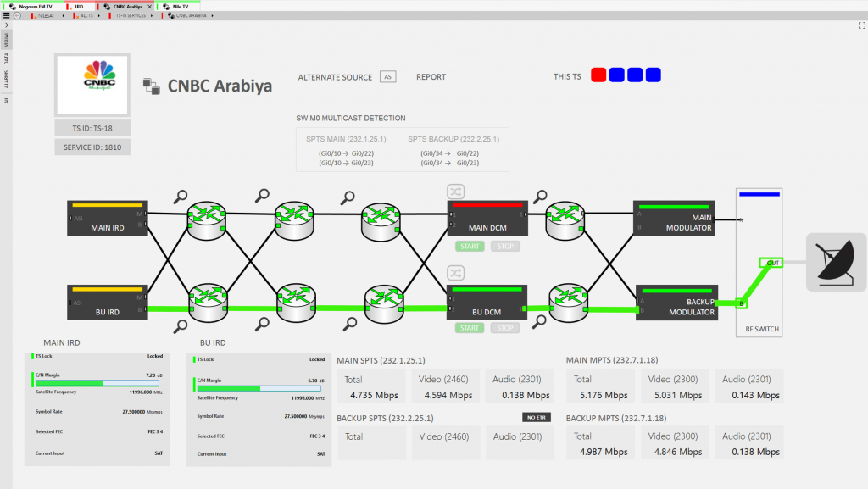The height and width of the screenshot is (489, 868).
Task: Select the MAIN IRD device block
Action: coord(108,219)
